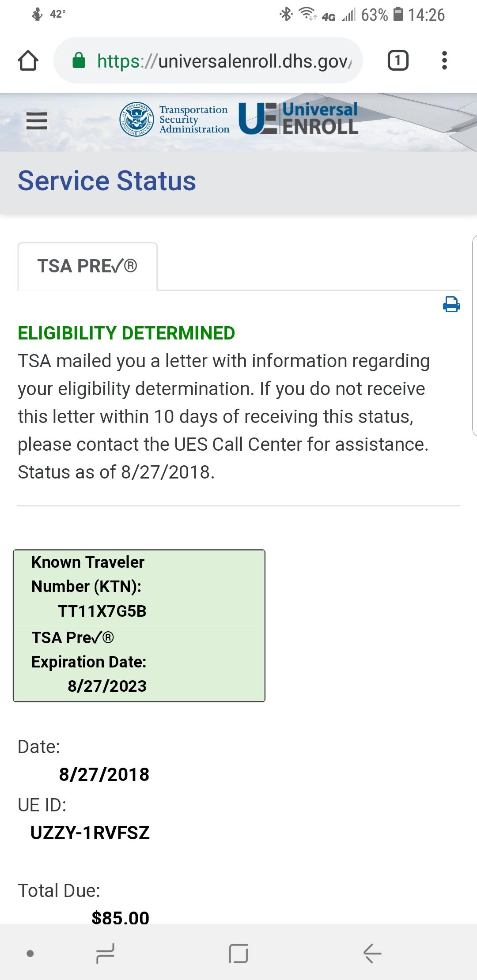Screen dimensions: 477x980
Task: Click the Service Status heading
Action: pyautogui.click(x=107, y=181)
